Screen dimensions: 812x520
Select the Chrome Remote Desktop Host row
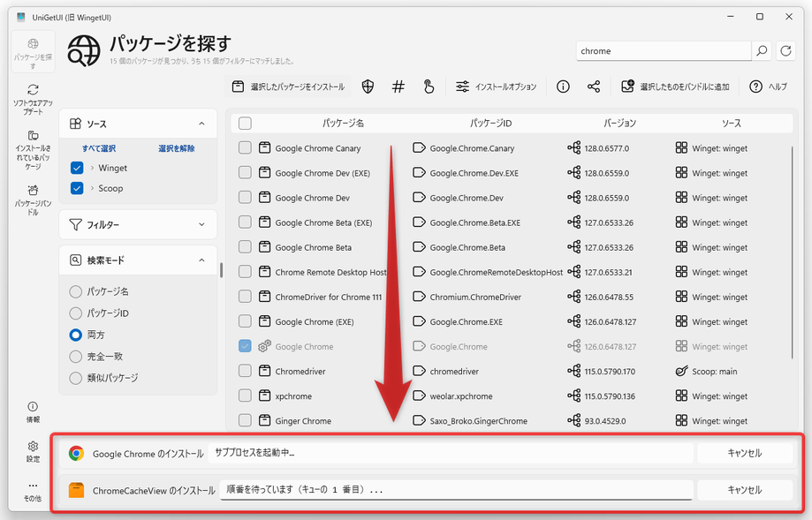[512, 272]
